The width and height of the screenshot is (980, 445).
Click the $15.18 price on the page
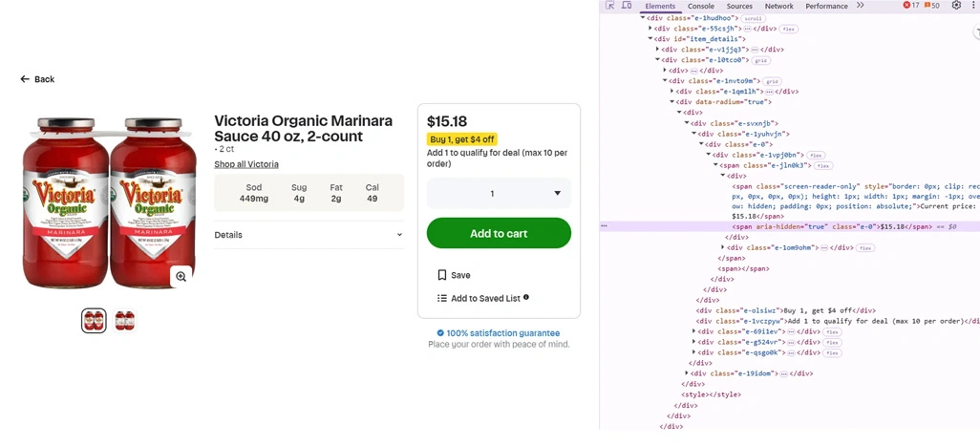point(447,121)
